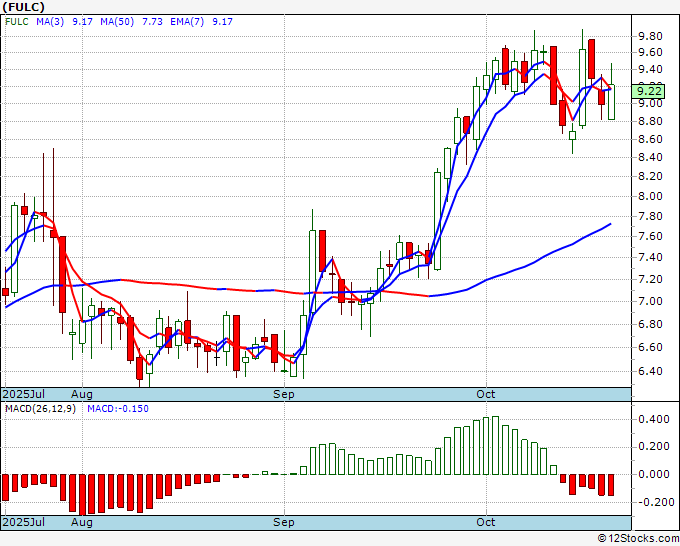Image resolution: width=680 pixels, height=546 pixels.
Task: Click the 6.40 price axis label
Action: 650,371
